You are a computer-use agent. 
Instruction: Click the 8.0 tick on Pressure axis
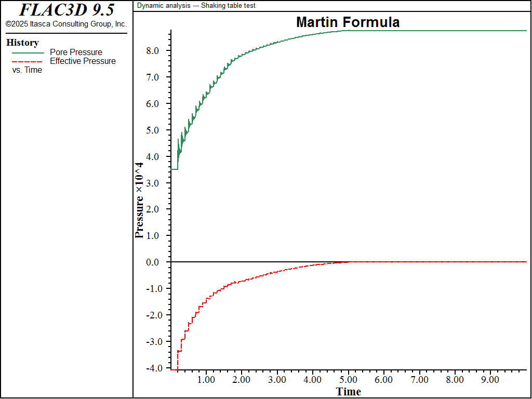152,51
